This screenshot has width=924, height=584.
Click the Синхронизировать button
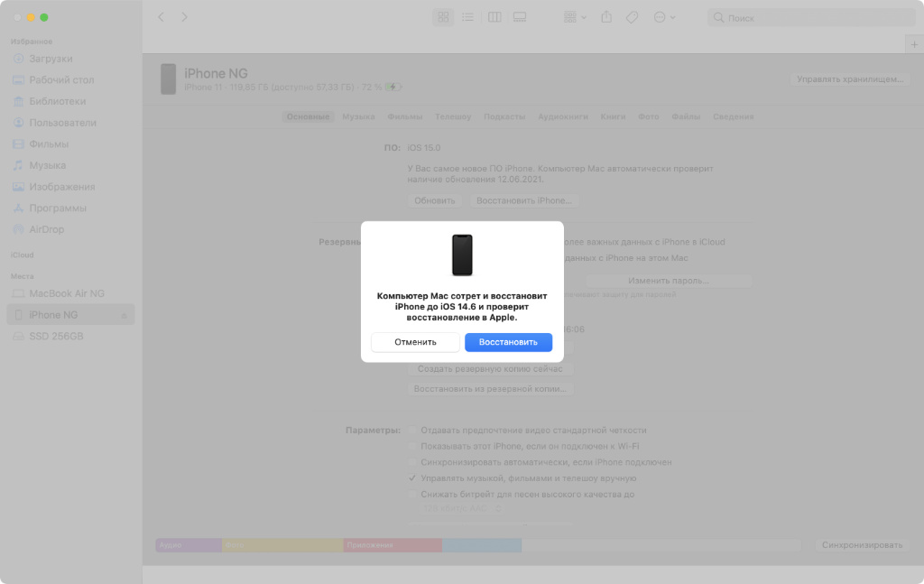click(x=862, y=545)
